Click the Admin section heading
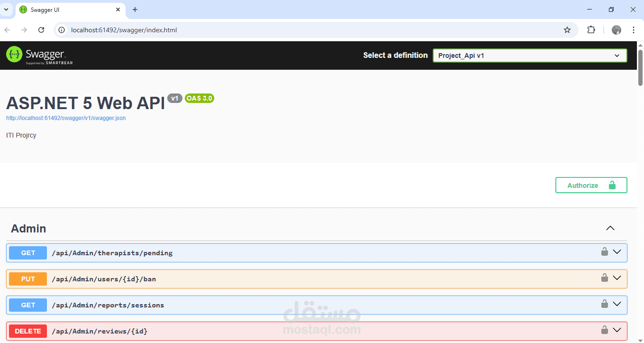 tap(28, 229)
